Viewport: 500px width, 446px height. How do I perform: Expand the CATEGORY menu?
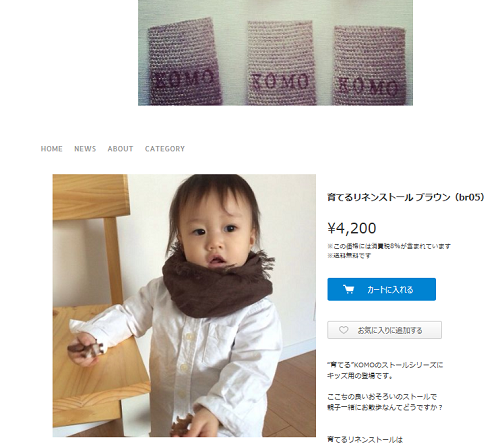165,149
